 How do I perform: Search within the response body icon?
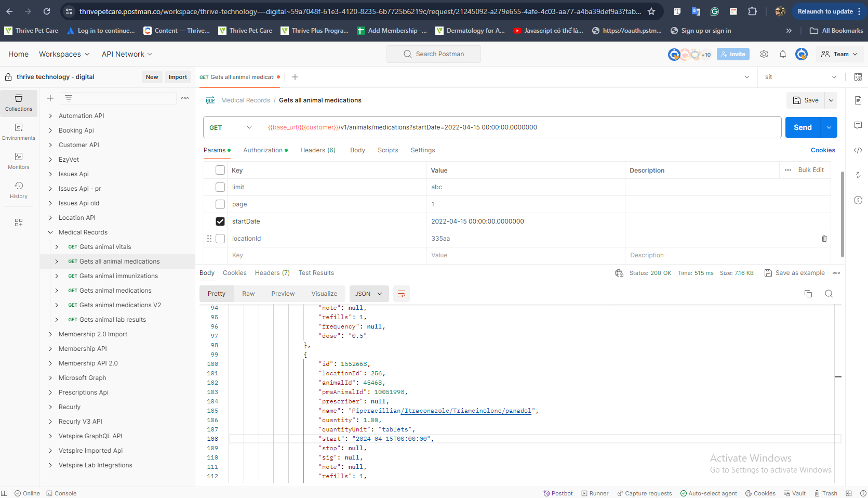829,294
